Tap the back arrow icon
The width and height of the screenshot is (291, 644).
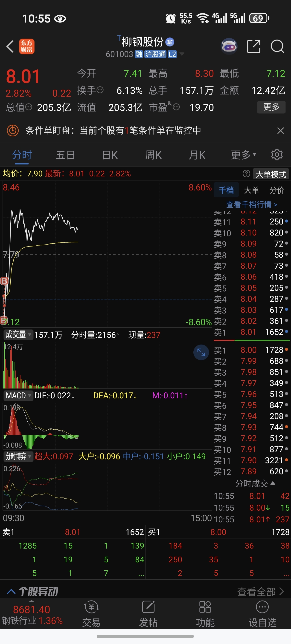tap(10, 46)
